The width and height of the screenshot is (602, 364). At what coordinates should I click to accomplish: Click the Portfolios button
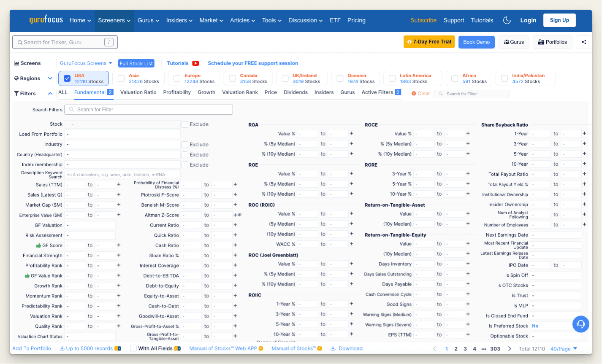pos(553,42)
